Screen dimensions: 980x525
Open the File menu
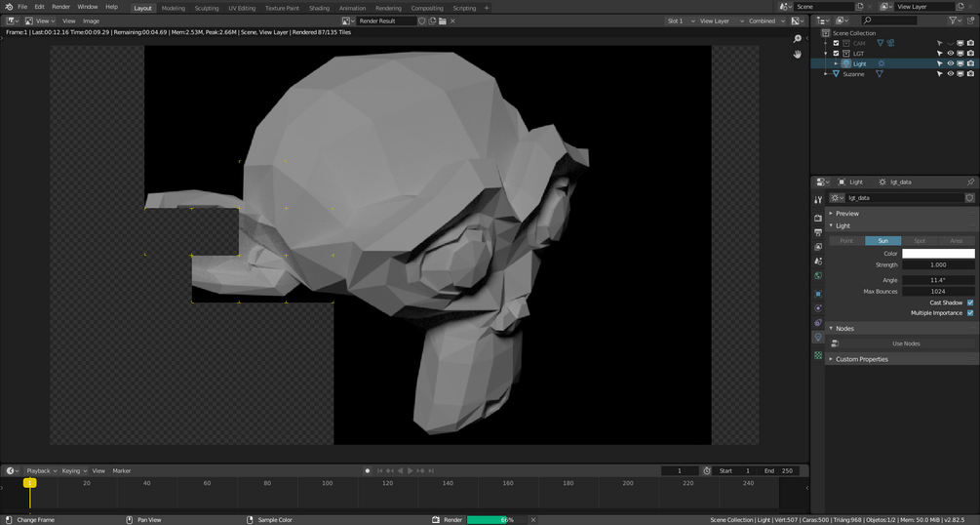pos(22,7)
